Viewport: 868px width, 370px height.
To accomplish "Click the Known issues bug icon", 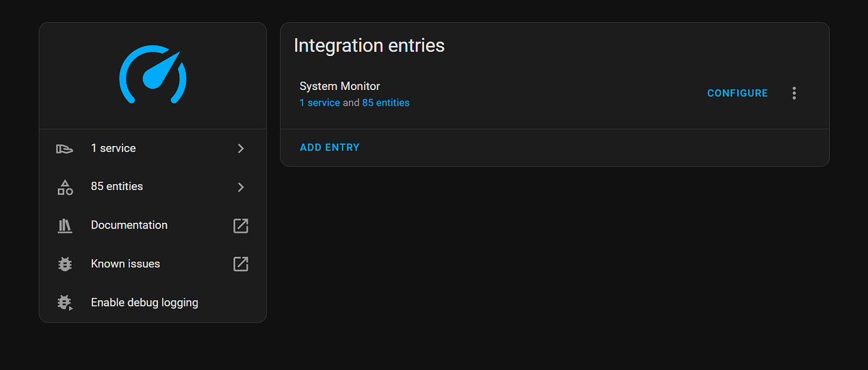I will 65,264.
